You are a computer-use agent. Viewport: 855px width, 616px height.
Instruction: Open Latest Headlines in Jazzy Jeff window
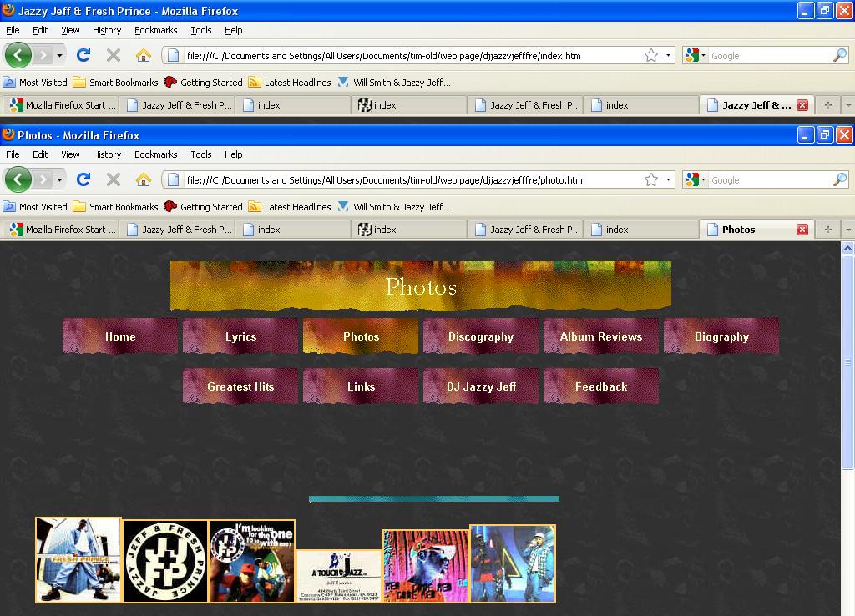coord(290,83)
